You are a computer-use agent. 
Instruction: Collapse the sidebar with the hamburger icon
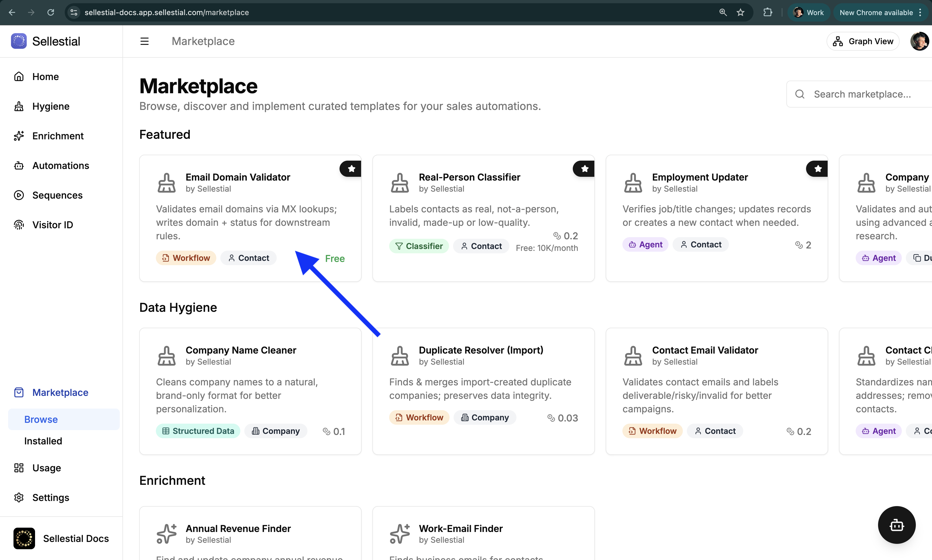click(144, 41)
